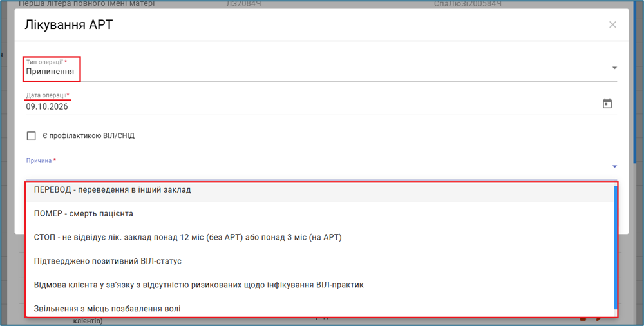
Task: Tick the Є профілактикою ВІЛ/СНІД checkbox
Action: tap(31, 136)
